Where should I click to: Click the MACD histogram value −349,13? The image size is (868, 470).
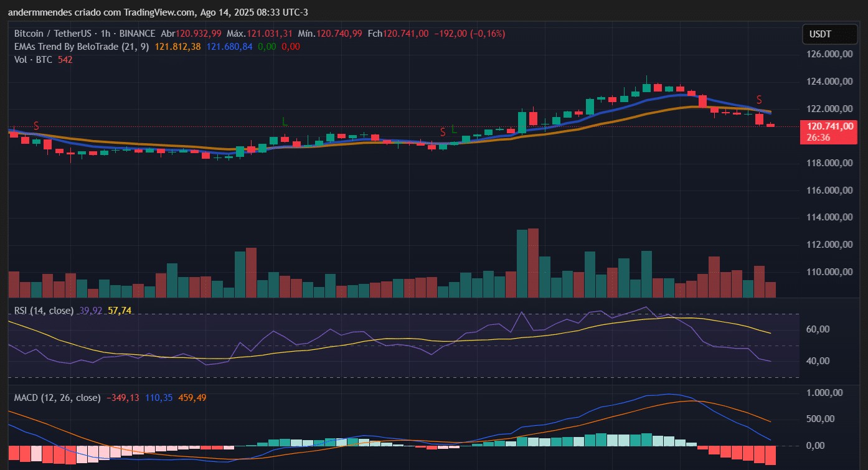click(123, 397)
